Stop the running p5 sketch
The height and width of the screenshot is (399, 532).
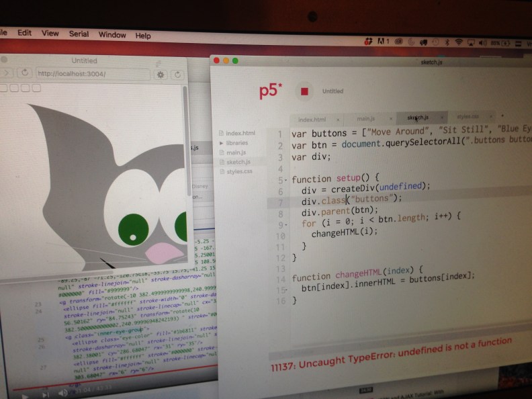point(304,91)
